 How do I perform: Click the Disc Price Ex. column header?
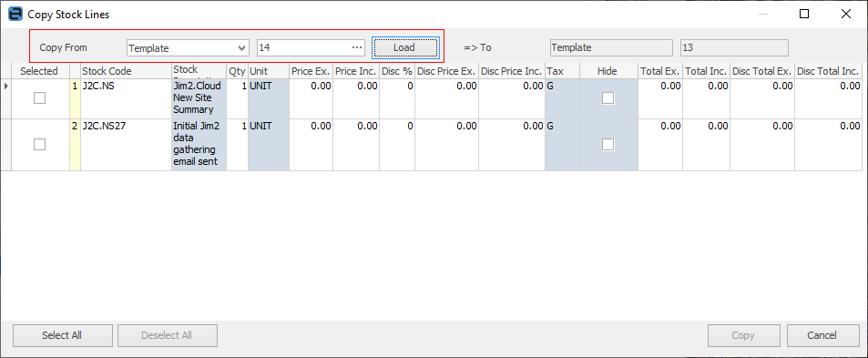pyautogui.click(x=446, y=71)
